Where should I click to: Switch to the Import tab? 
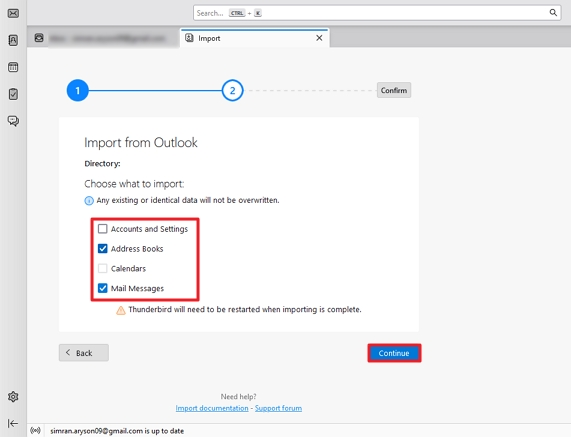[x=255, y=38]
